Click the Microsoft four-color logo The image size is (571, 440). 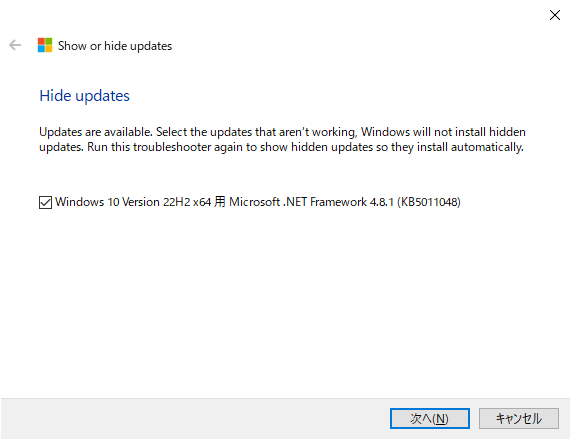pyautogui.click(x=45, y=46)
